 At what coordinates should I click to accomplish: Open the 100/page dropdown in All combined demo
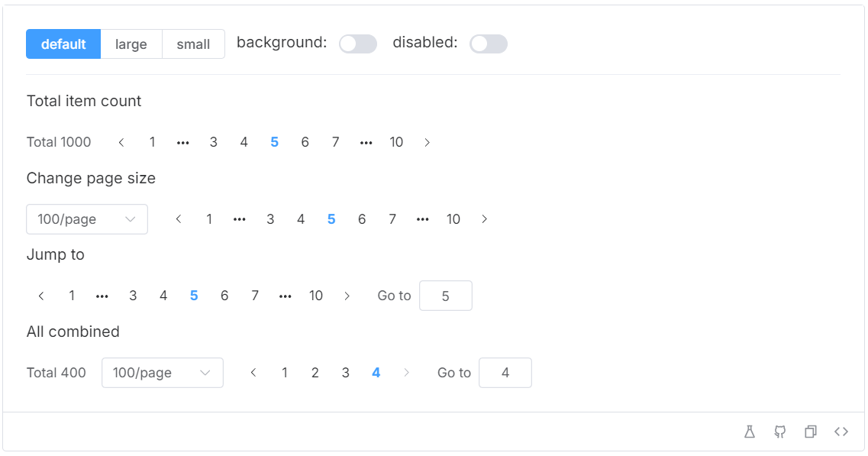(x=162, y=373)
